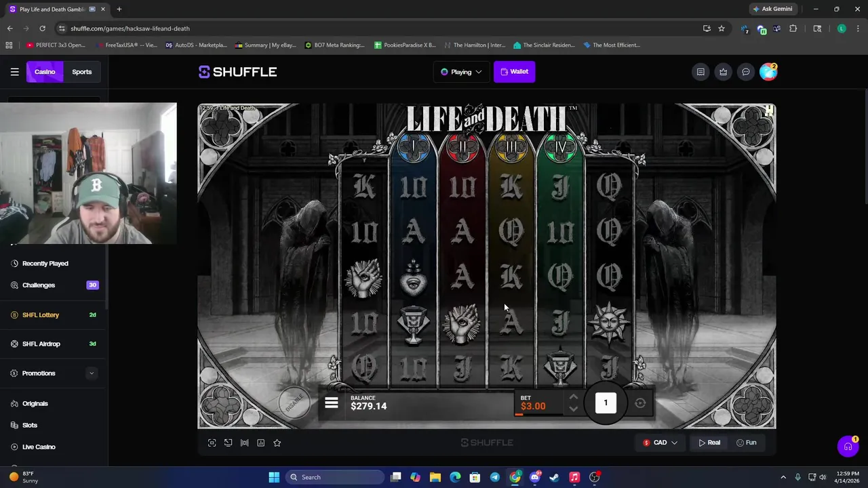Open the sidebar hamburger menu
The height and width of the screenshot is (488, 868).
click(x=14, y=72)
